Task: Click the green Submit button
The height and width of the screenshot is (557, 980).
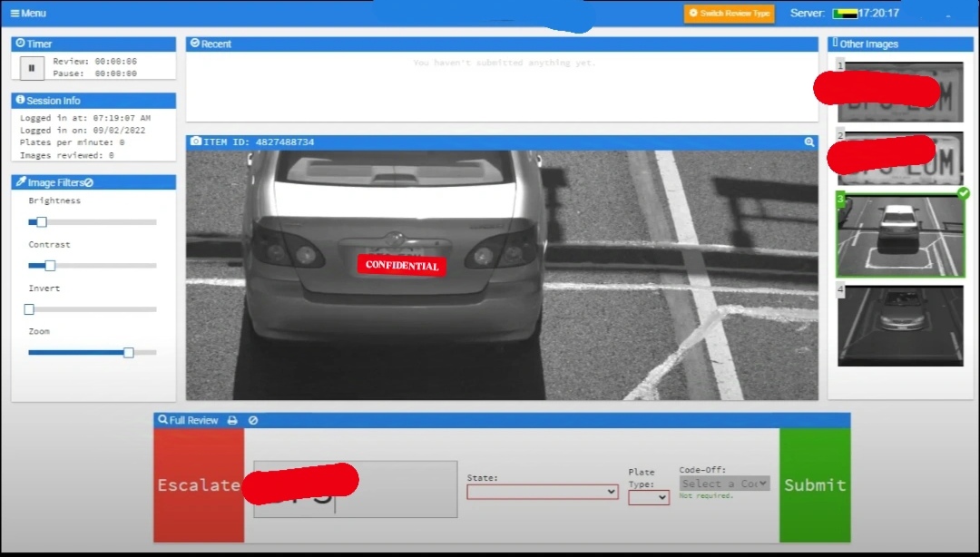Action: pyautogui.click(x=815, y=485)
